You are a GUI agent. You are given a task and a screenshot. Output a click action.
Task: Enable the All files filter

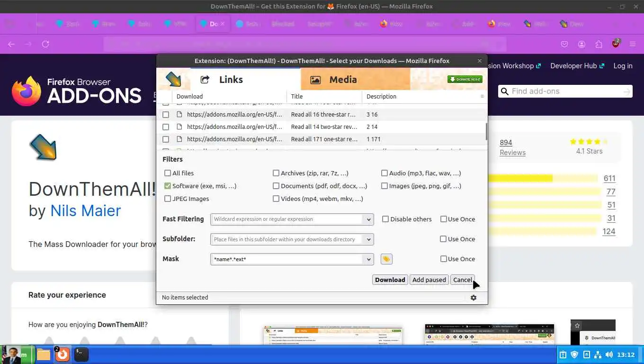(168, 173)
